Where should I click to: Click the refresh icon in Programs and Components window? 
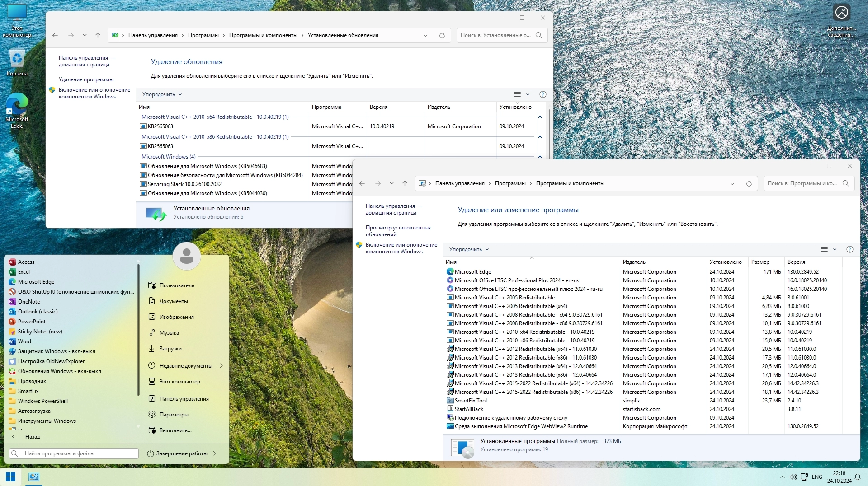(749, 184)
